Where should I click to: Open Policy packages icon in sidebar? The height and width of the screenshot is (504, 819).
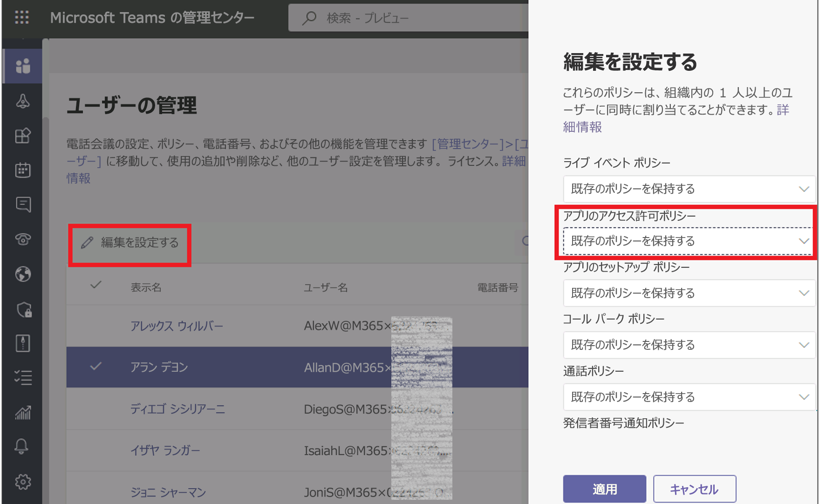pos(23,343)
